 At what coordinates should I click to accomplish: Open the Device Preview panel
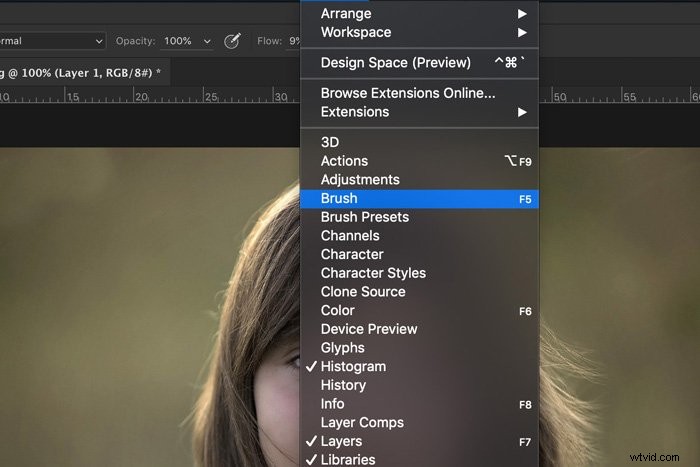pyautogui.click(x=419, y=329)
